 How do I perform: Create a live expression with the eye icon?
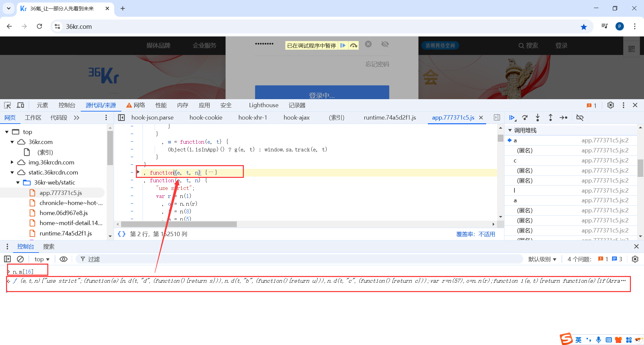(64, 259)
